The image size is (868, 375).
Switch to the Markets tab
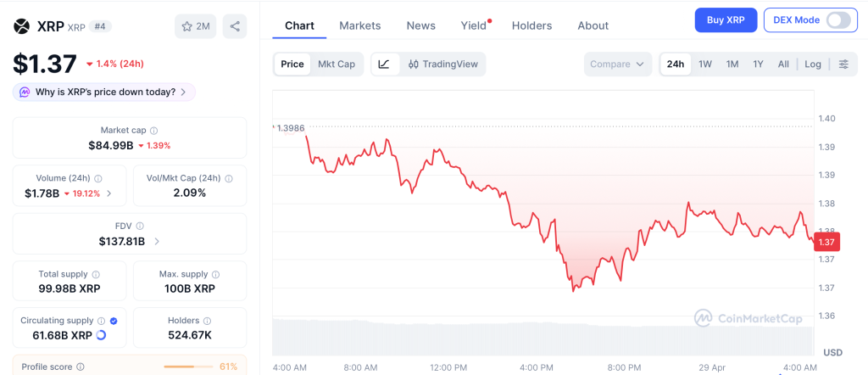click(x=360, y=25)
